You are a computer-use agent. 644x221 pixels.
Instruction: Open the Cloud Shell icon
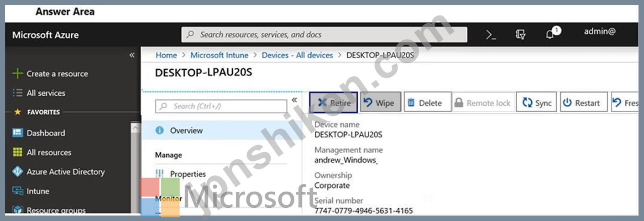pos(491,35)
